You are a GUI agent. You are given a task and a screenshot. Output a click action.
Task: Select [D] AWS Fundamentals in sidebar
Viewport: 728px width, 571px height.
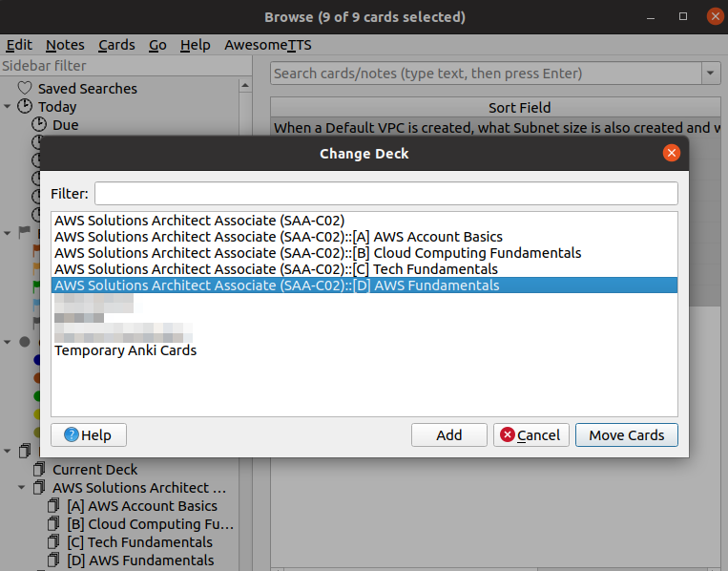pyautogui.click(x=140, y=560)
